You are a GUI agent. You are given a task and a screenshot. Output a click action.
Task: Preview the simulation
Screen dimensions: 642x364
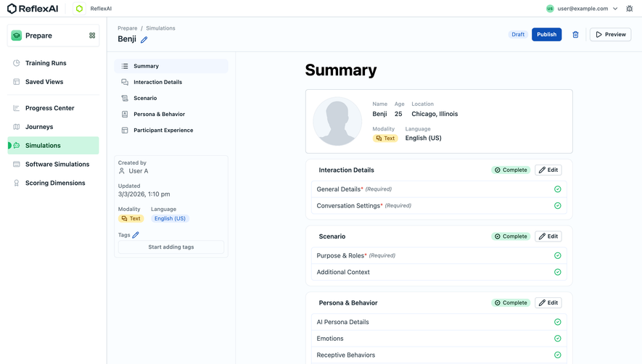coord(611,34)
